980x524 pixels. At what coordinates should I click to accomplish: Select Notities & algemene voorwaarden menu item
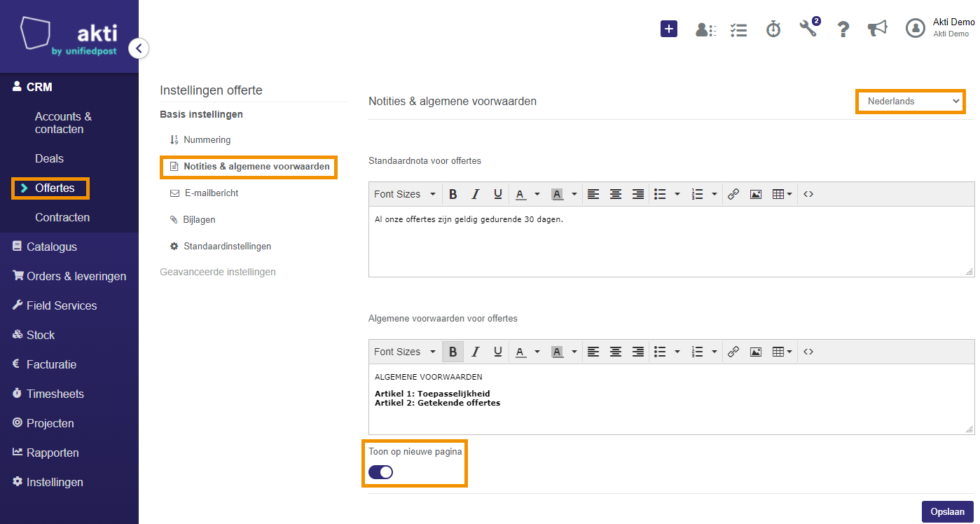point(249,167)
